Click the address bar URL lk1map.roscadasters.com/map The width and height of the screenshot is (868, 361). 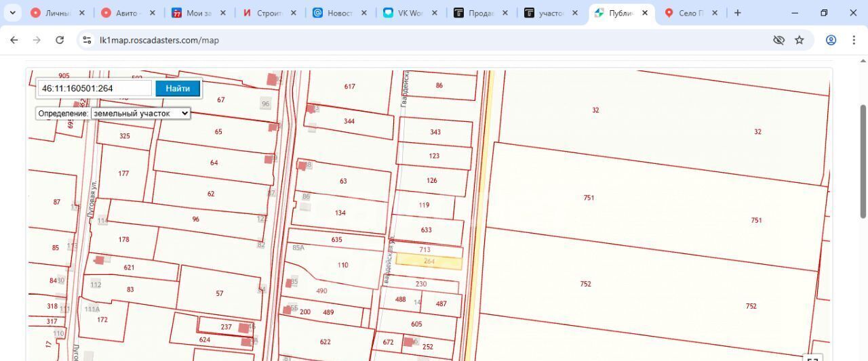point(159,40)
